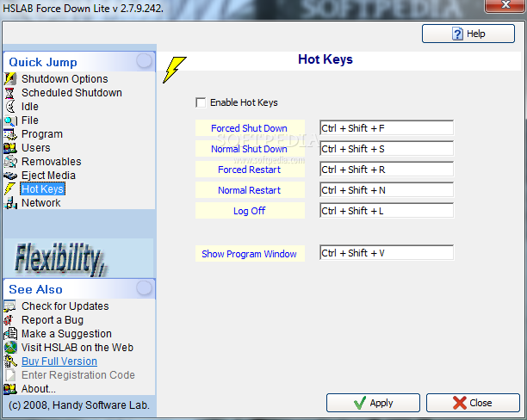
Task: Click the Enter Registration Code page icon
Action: pos(10,375)
